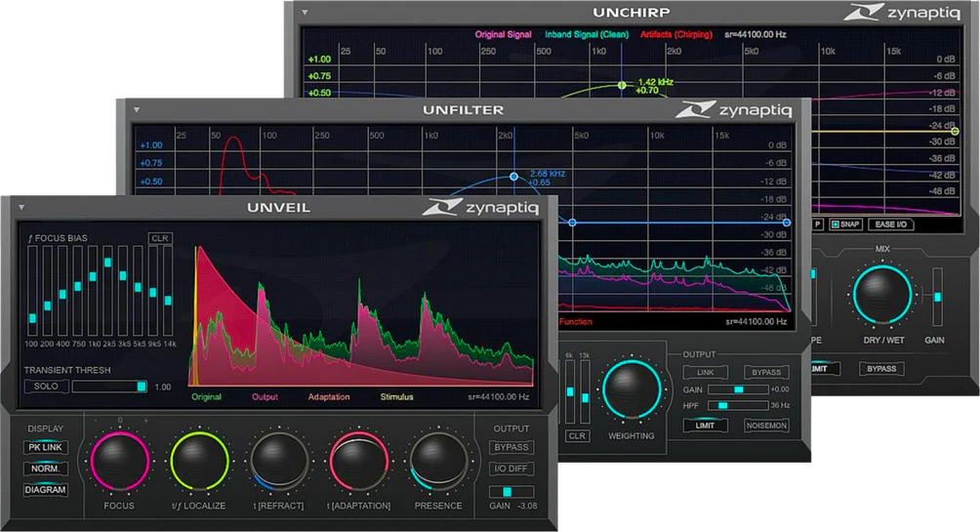980x532 pixels.
Task: Click the PRESENCE knob
Action: [x=438, y=461]
